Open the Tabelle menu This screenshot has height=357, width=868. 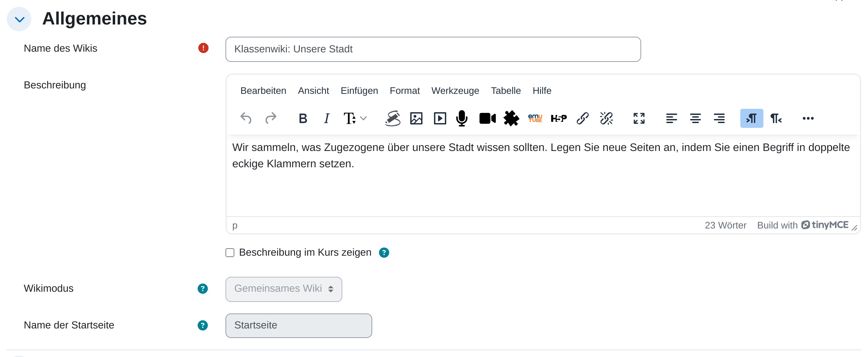(x=506, y=91)
